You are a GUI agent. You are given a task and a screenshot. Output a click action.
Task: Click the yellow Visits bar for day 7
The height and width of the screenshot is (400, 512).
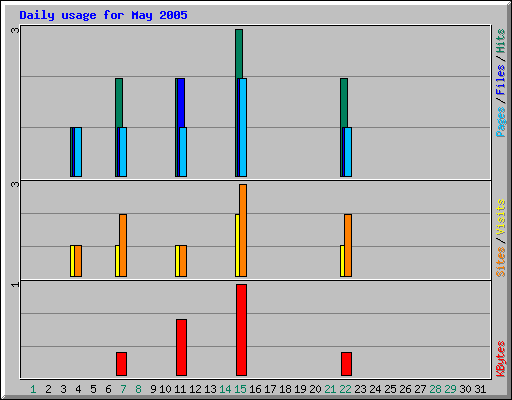pyautogui.click(x=117, y=261)
